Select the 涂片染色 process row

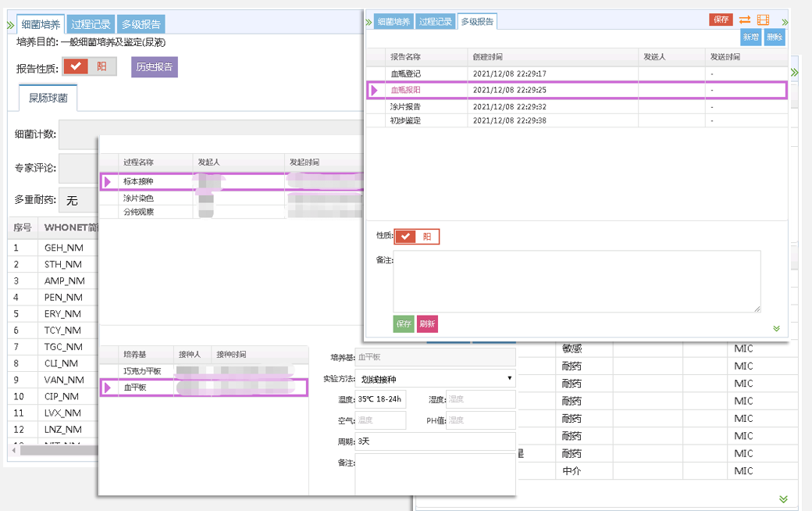coord(232,198)
